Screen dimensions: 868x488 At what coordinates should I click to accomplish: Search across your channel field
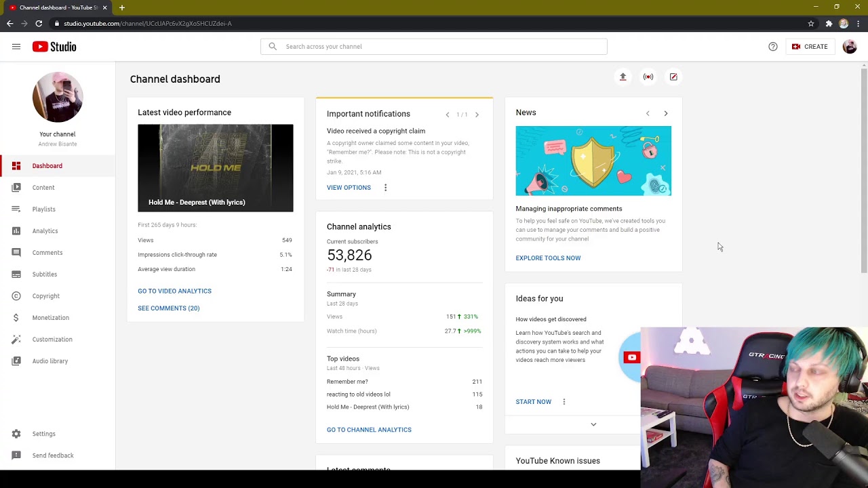click(x=434, y=47)
